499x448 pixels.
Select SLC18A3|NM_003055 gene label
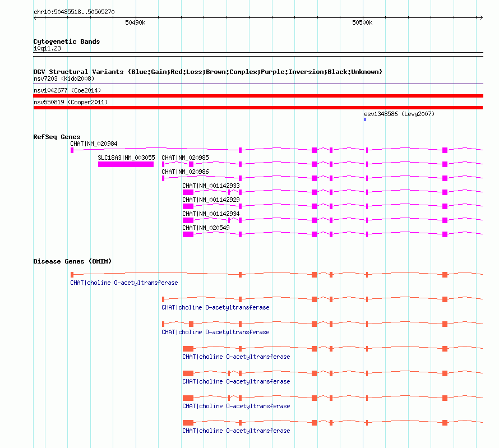(x=126, y=158)
